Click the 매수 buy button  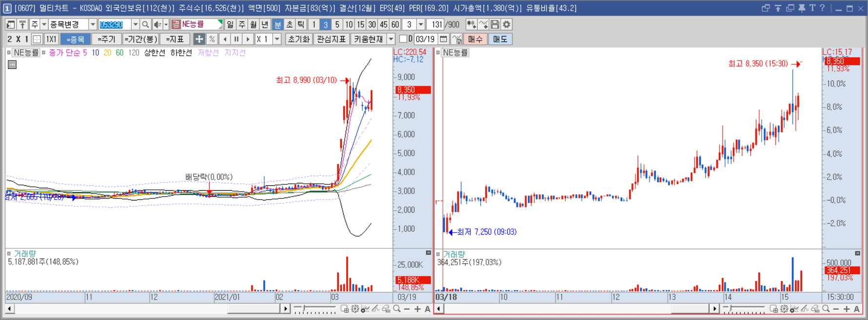(475, 39)
